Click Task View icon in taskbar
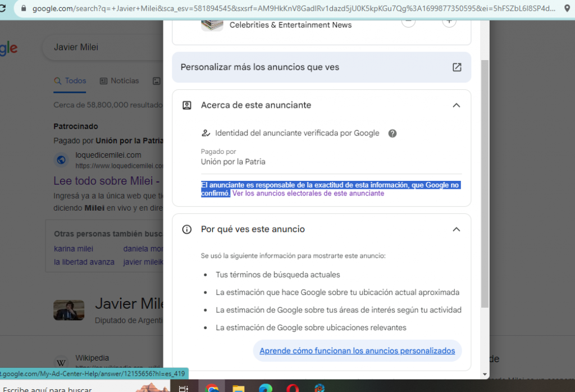Screen dimensions: 575x392 (x=183, y=388)
